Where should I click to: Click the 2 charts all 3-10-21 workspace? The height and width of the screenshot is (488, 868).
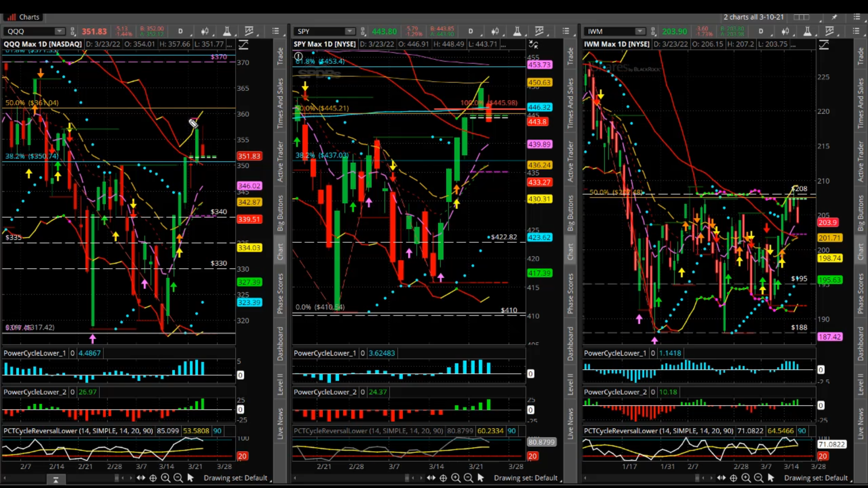754,17
